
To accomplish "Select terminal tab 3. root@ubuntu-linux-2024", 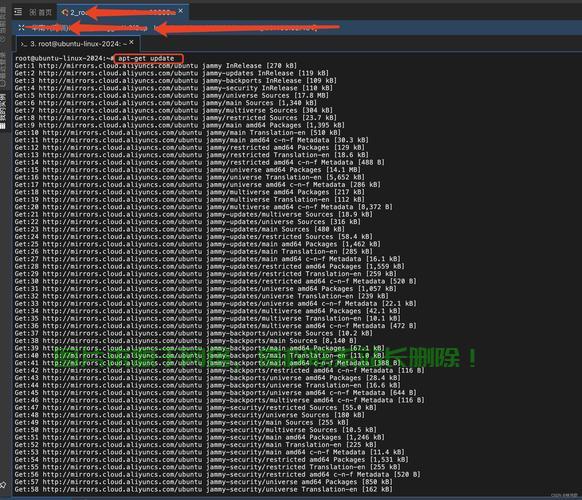I will [78, 44].
